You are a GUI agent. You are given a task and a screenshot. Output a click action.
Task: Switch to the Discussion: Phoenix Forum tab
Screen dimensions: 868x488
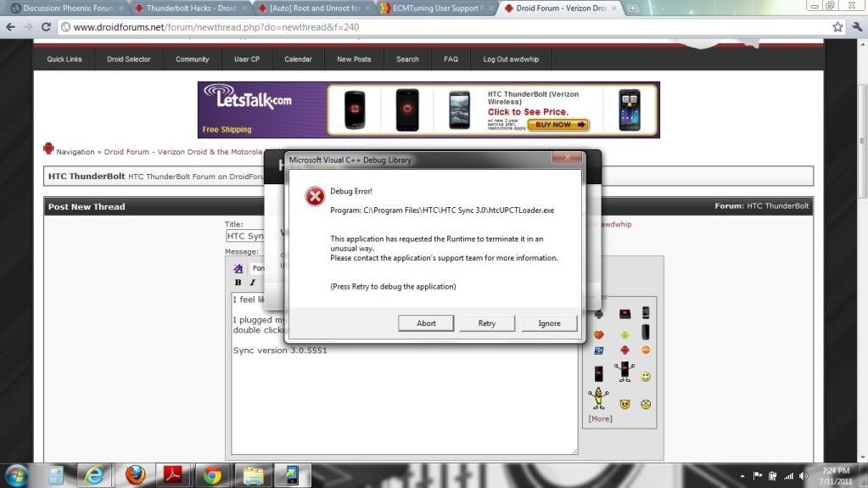click(x=66, y=8)
